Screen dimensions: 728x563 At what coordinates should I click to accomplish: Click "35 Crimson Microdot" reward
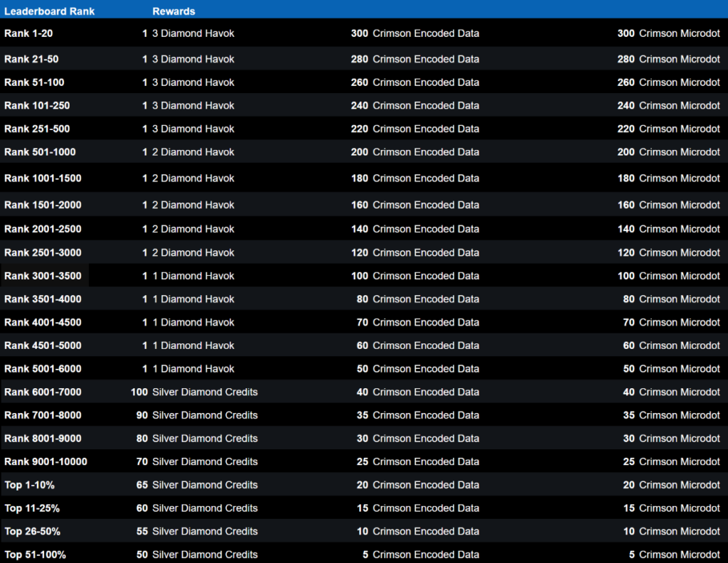coord(671,415)
